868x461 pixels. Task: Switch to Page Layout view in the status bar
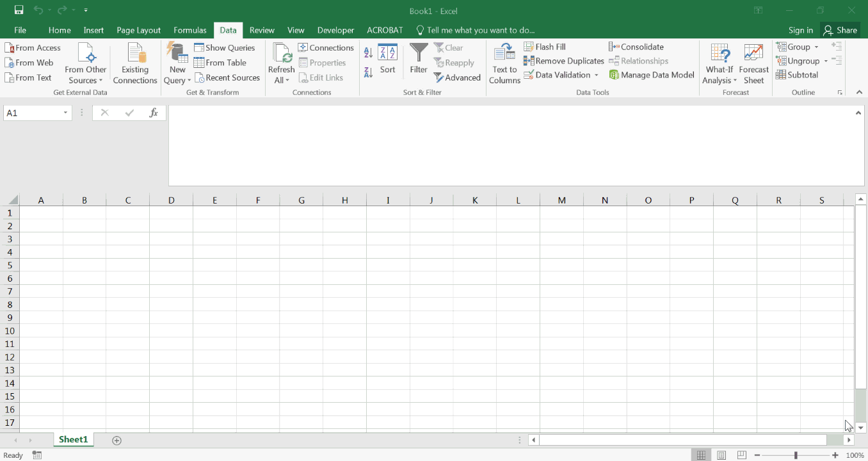coord(721,455)
